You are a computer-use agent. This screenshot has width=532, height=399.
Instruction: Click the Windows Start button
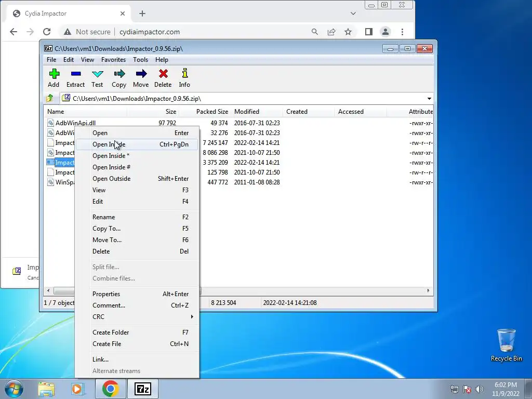tap(14, 389)
